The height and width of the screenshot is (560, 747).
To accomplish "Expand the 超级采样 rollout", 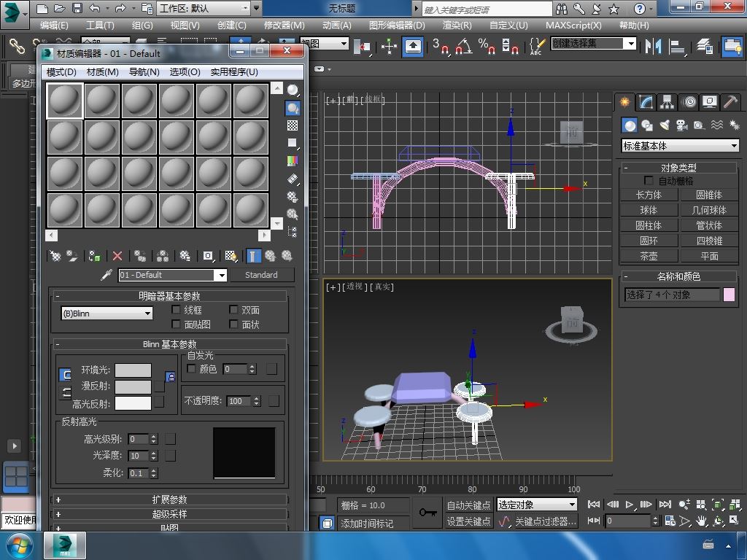I will (x=169, y=514).
